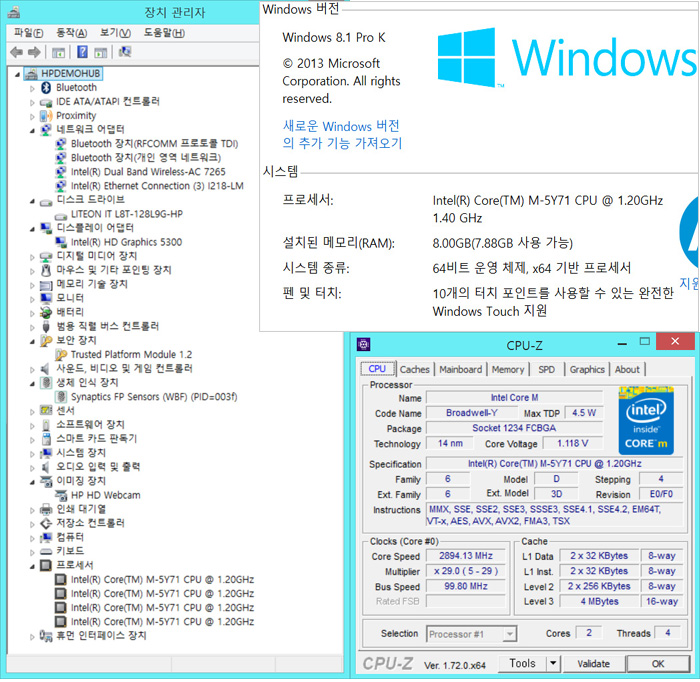Viewport: 700px width, 682px height.
Task: Switch to the About tab in CPU-Z
Action: pos(627,370)
